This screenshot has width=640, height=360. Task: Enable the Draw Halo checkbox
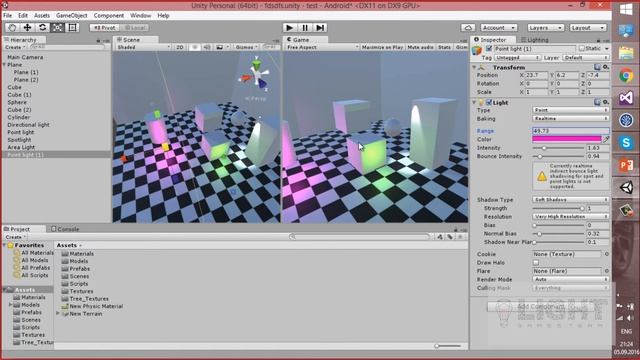coord(536,262)
